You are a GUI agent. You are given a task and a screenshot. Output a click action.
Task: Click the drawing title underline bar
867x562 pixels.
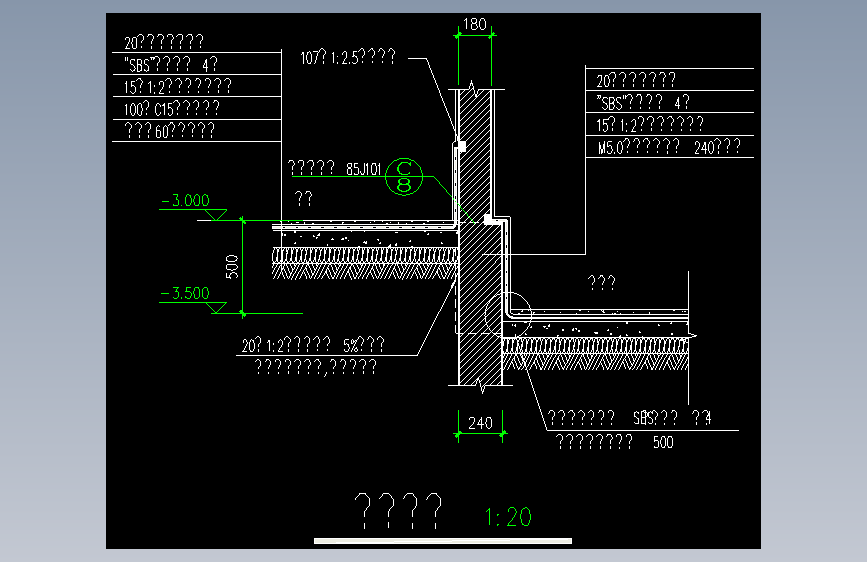click(443, 541)
